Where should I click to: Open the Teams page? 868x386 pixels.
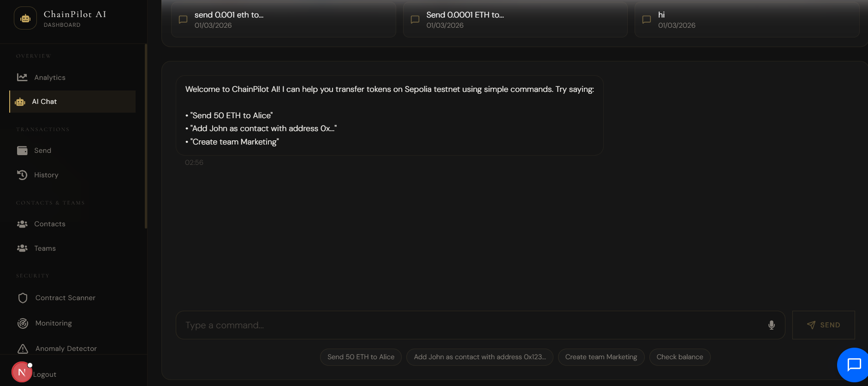tap(45, 248)
